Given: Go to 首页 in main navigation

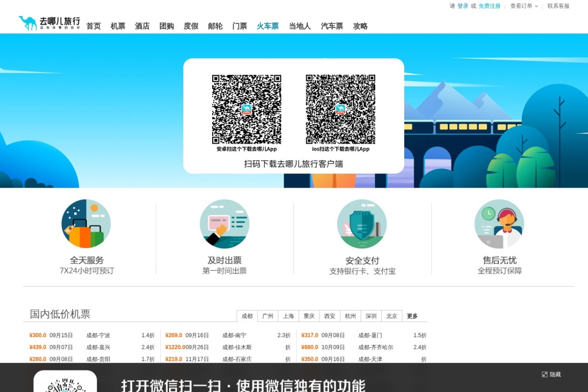Looking at the screenshot, I should [x=94, y=26].
